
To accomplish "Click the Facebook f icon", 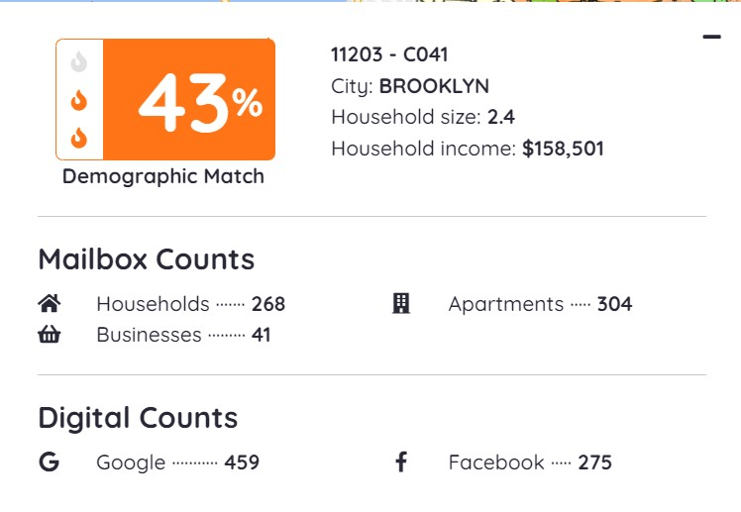I will (x=401, y=462).
